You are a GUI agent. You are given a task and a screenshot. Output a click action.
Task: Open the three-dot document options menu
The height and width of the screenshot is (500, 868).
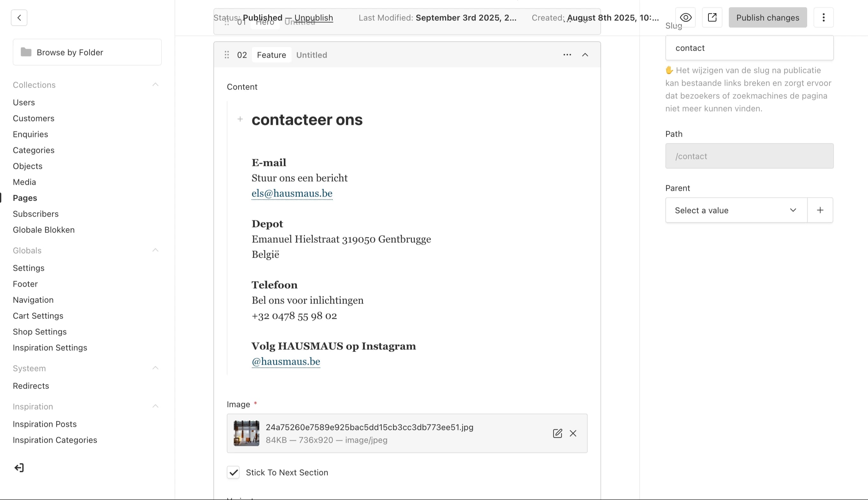coord(823,18)
